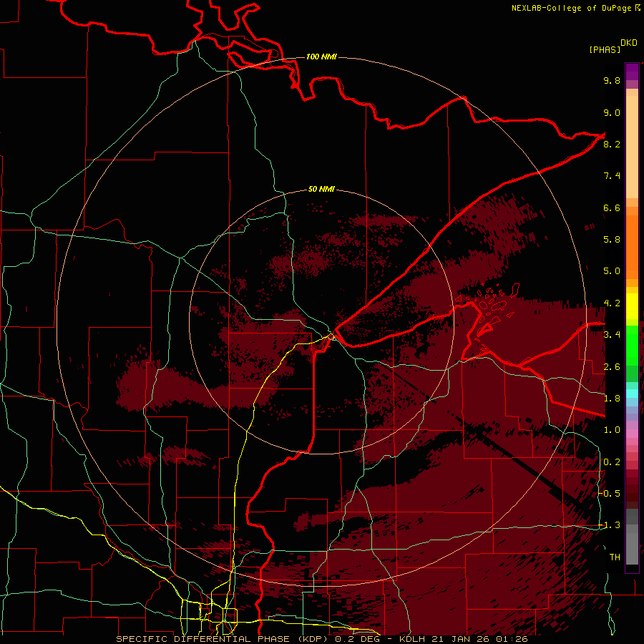
Task: Pick the cyan segment of the color bar
Action: tap(632, 394)
